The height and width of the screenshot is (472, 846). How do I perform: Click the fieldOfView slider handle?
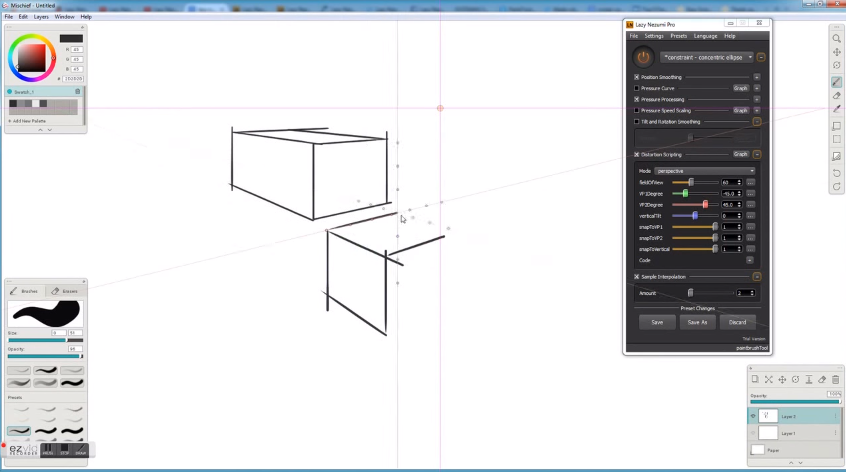pos(691,182)
